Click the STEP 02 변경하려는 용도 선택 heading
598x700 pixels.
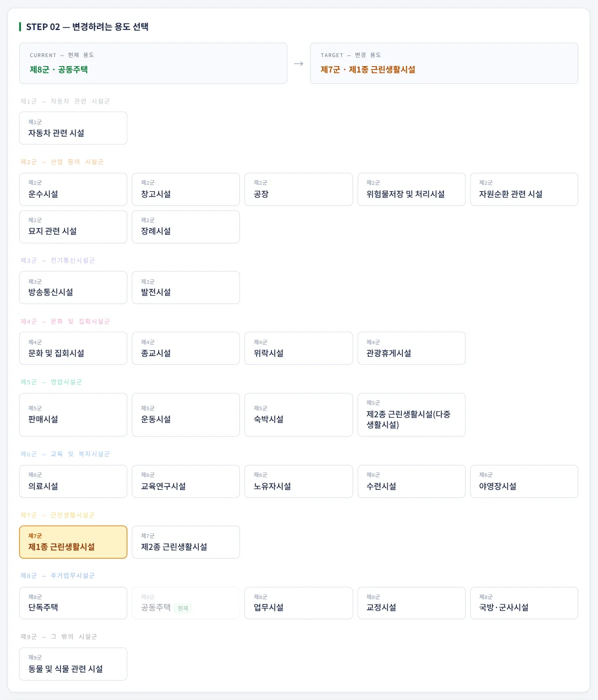87,27
